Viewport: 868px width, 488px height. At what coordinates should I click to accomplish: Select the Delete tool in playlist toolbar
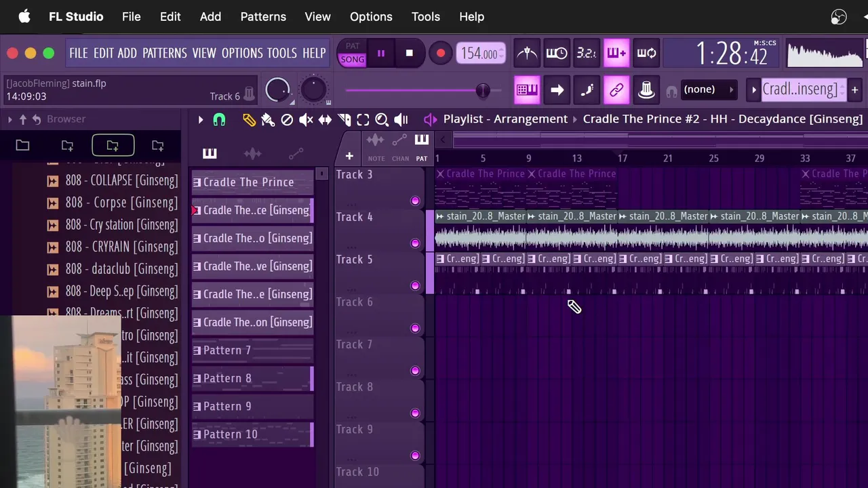(x=287, y=120)
